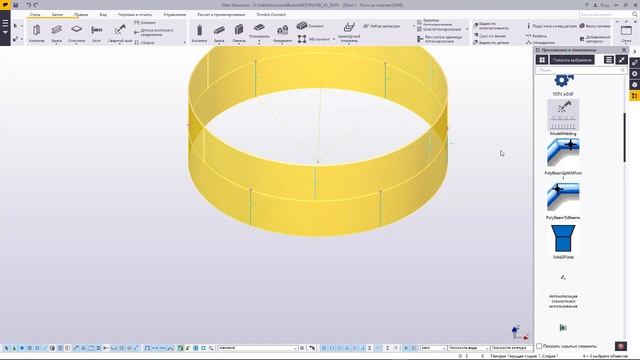Open the Управление ribbon tab
This screenshot has width=640, height=360.
pyautogui.click(x=175, y=14)
